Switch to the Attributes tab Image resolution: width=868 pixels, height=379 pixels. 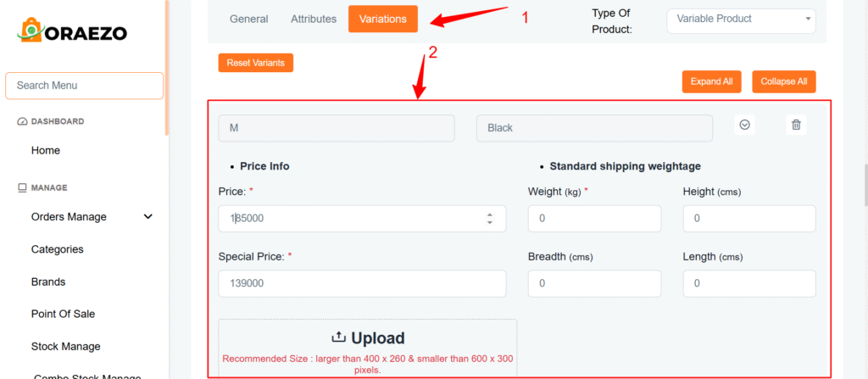(314, 19)
